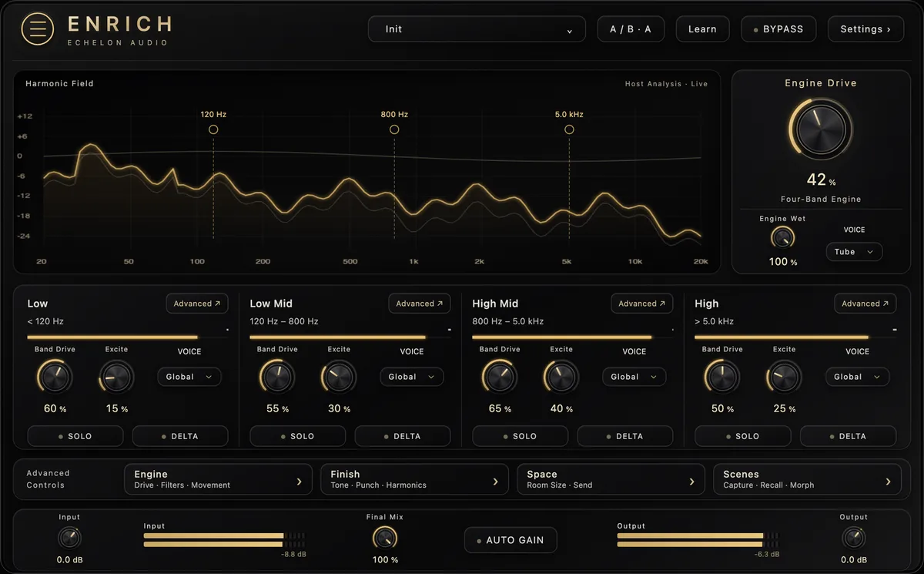The height and width of the screenshot is (574, 924).
Task: Open Advanced for the Low Mid band
Action: pyautogui.click(x=420, y=304)
